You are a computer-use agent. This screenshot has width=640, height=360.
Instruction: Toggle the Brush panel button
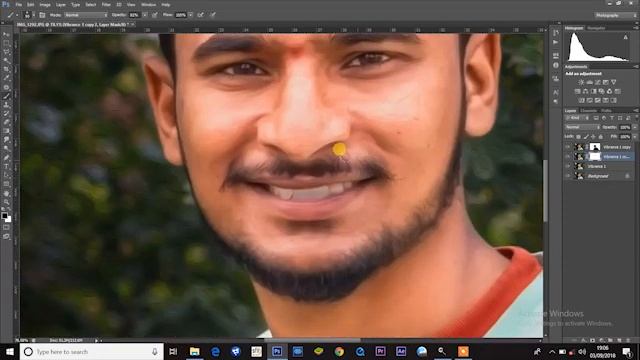(x=42, y=15)
